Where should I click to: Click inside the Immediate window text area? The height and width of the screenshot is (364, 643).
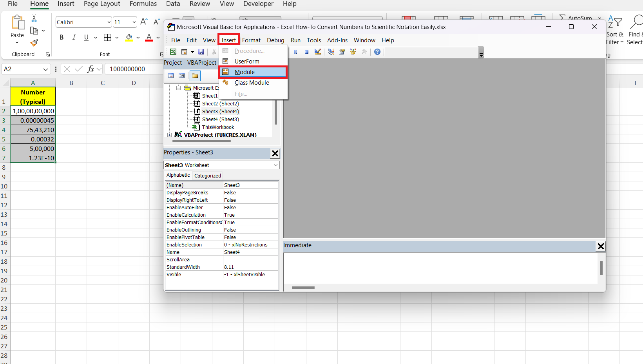point(440,268)
